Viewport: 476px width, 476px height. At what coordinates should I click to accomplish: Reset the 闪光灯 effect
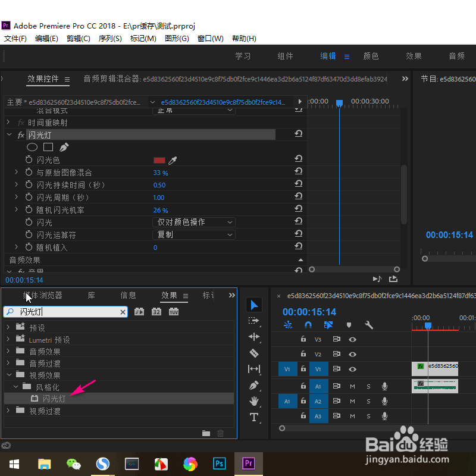[x=299, y=133]
